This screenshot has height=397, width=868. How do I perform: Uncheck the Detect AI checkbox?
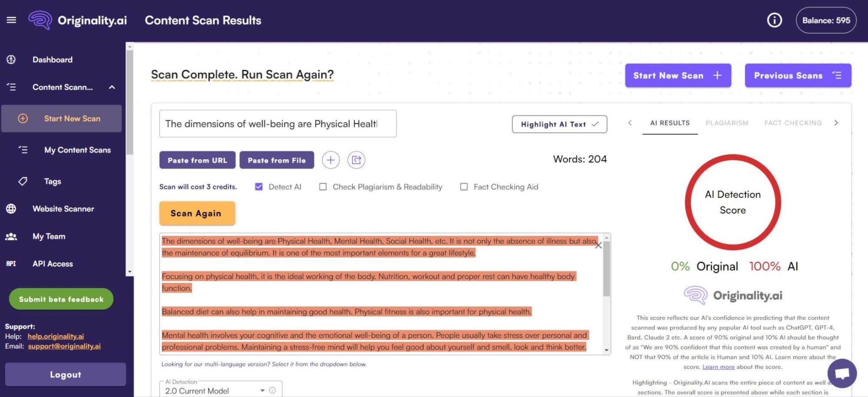(259, 187)
